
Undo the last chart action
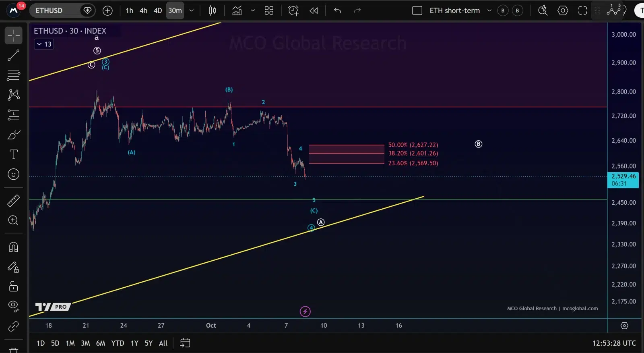[x=338, y=10]
